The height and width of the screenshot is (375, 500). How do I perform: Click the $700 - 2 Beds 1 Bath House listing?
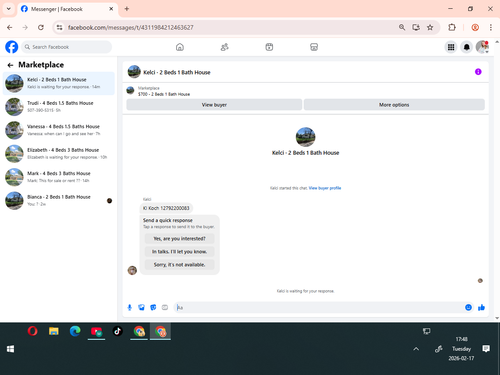click(164, 94)
